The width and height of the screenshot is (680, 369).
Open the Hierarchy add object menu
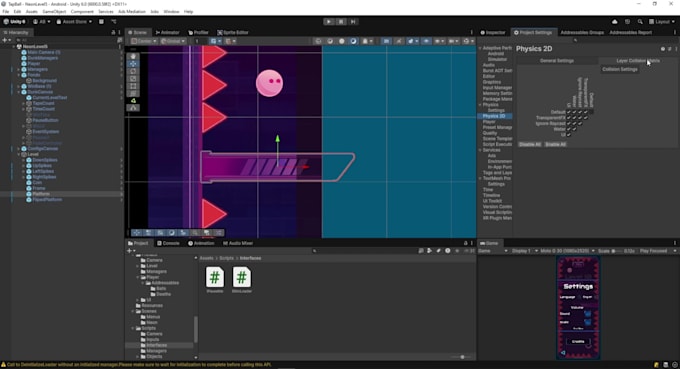point(6,40)
